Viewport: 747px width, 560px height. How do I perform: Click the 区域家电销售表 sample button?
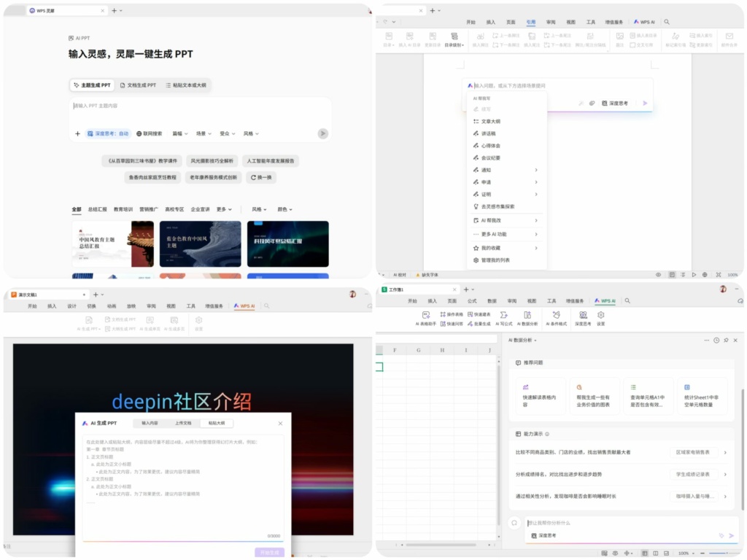tap(694, 452)
